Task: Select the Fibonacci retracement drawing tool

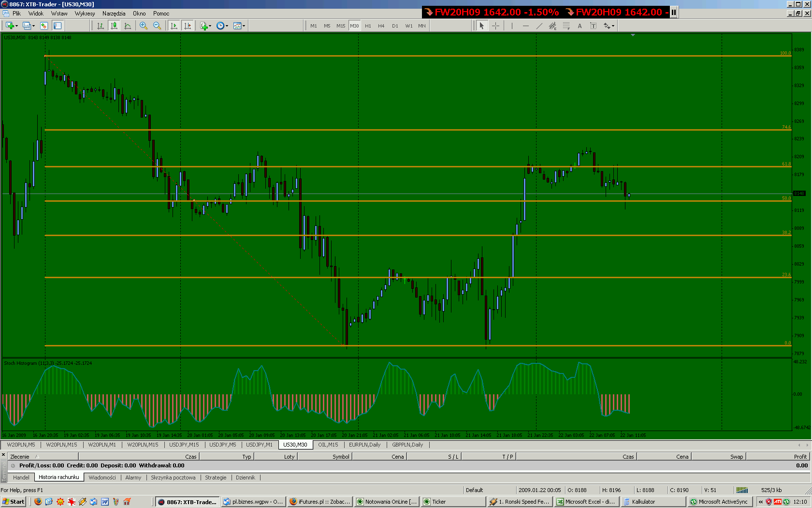Action: pos(566,26)
